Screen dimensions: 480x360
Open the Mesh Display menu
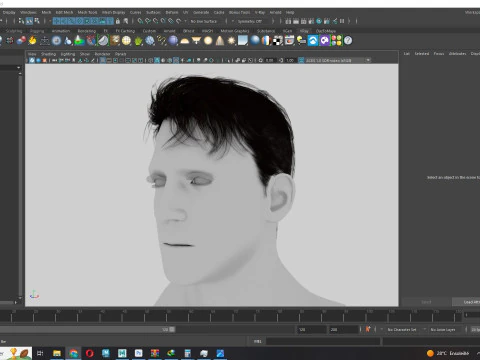(x=113, y=12)
